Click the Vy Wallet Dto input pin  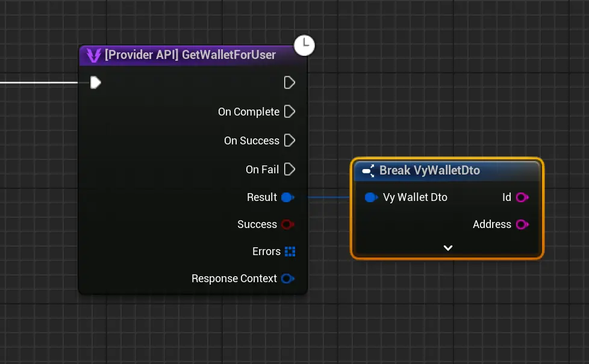[371, 197]
